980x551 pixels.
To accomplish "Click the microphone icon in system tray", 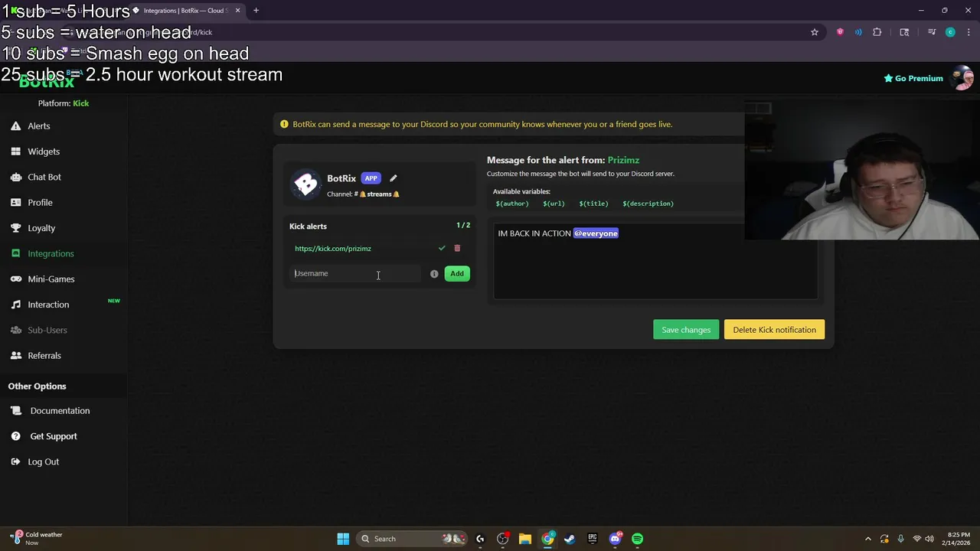I will [900, 539].
